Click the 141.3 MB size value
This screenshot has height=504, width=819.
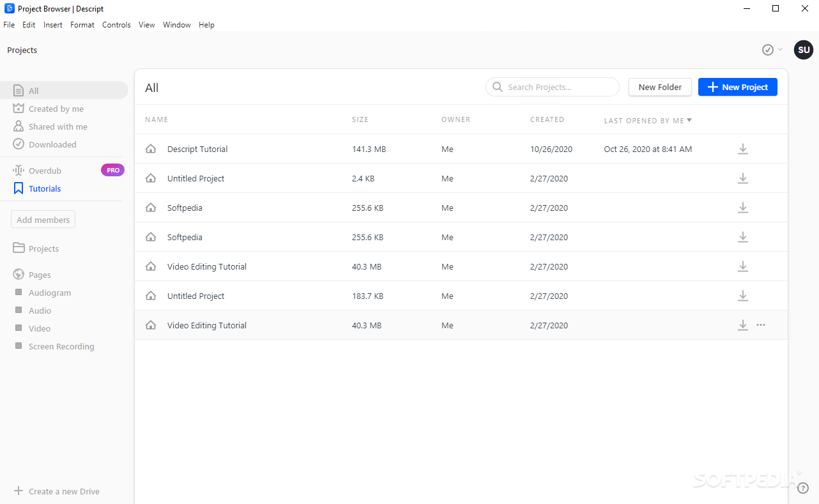369,149
